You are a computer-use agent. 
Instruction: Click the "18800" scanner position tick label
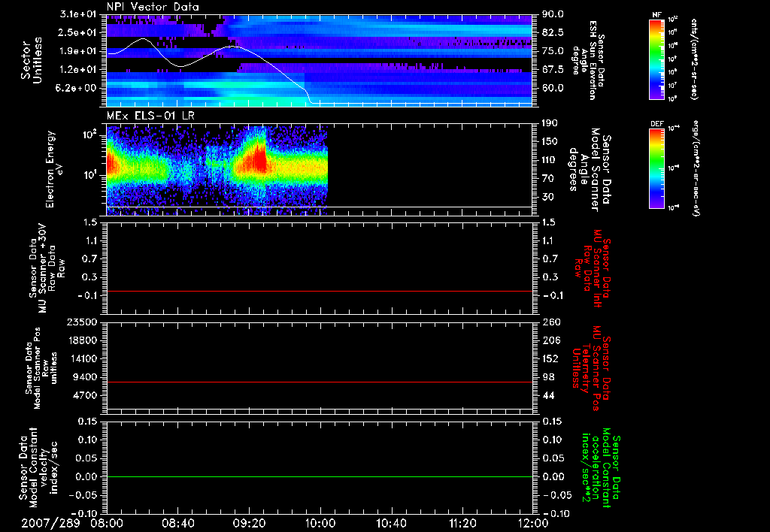(x=82, y=340)
